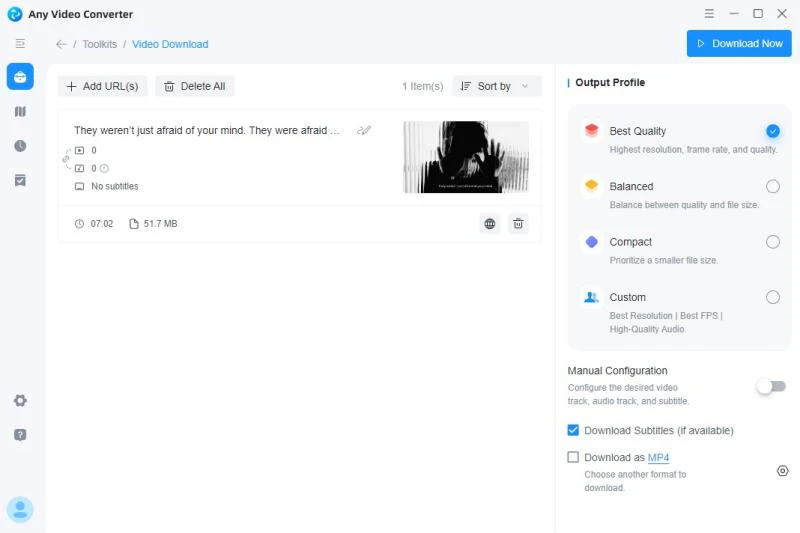Click the audio track icon

[80, 168]
